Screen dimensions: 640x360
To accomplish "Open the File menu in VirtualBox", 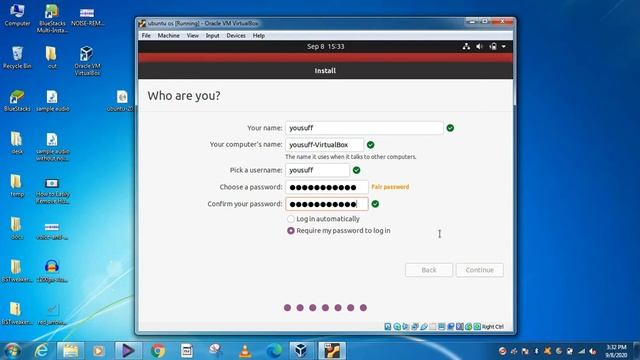I will point(146,36).
